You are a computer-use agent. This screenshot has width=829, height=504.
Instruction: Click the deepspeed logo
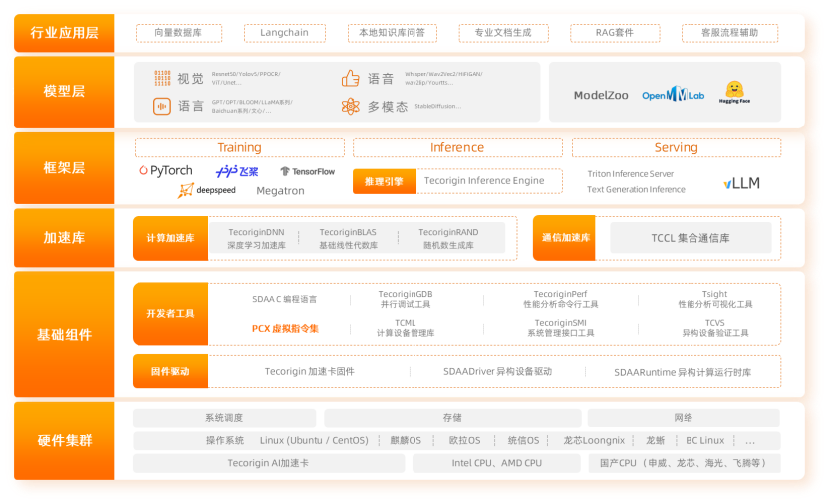(x=207, y=190)
